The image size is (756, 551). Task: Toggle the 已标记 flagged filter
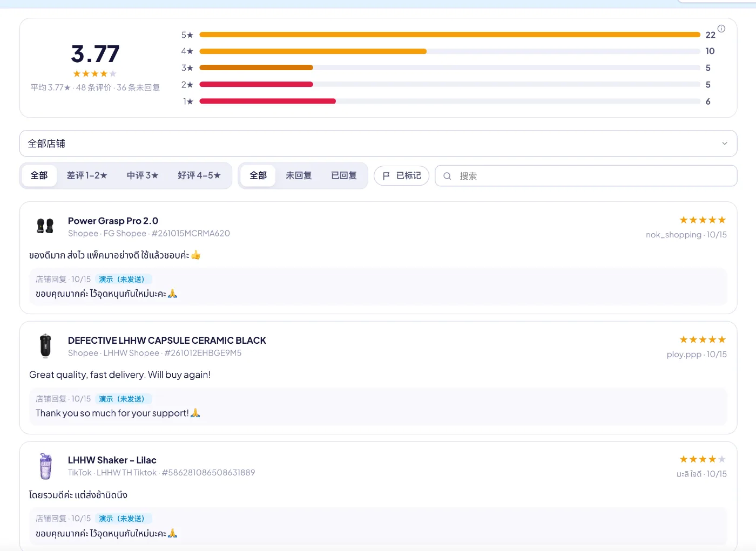(402, 176)
